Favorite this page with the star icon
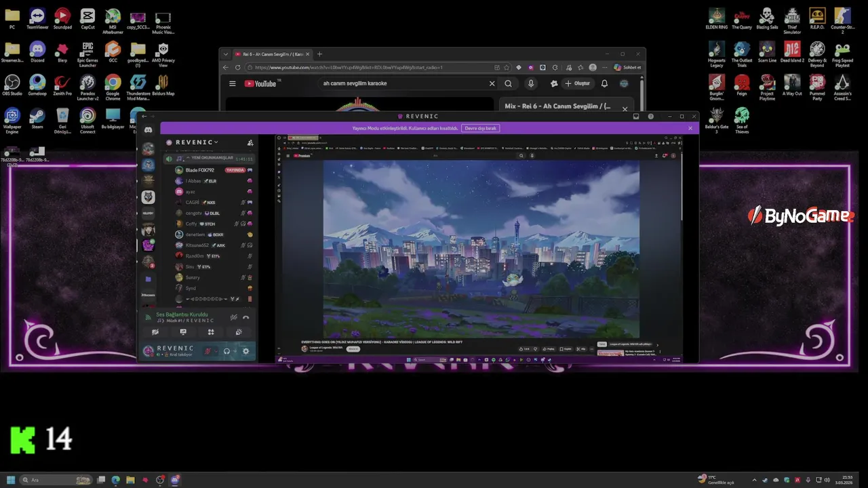The image size is (868, 488). click(x=508, y=67)
